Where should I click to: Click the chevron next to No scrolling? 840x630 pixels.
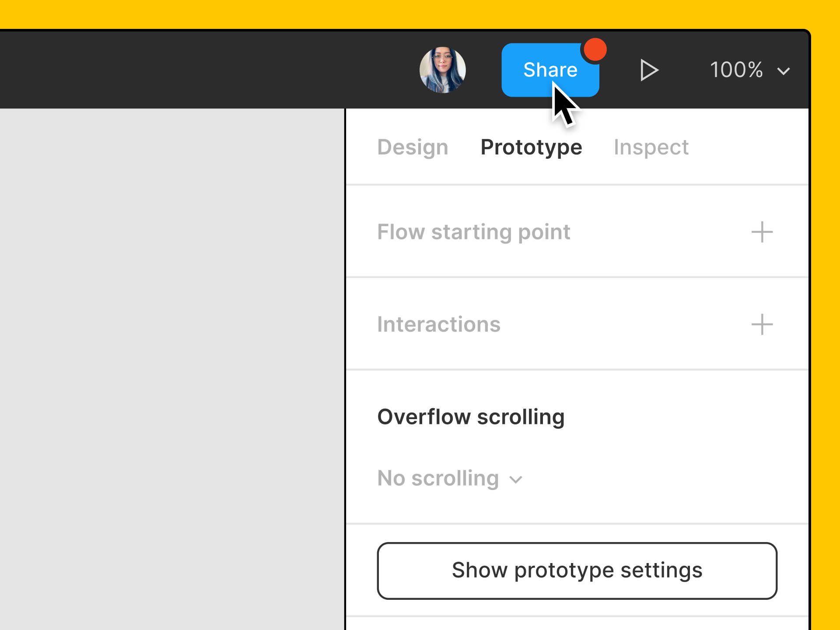516,480
